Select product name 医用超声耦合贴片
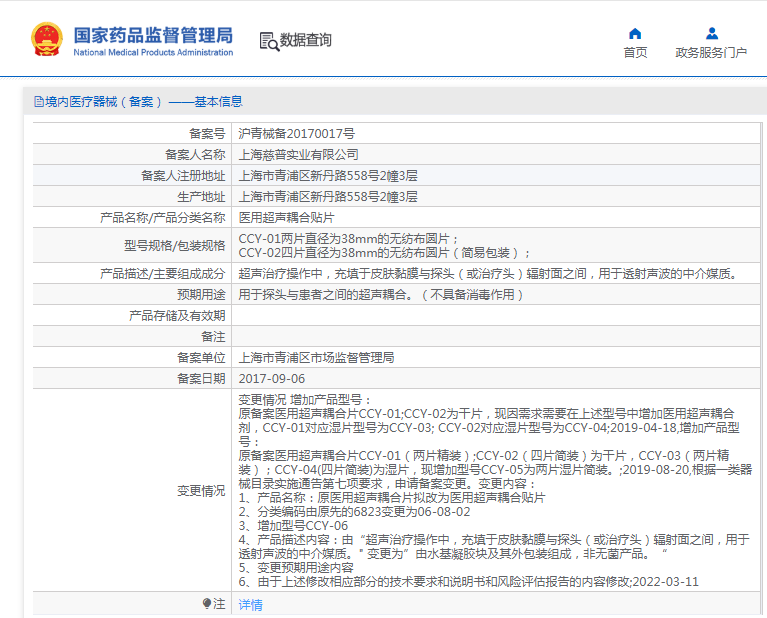 [287, 218]
